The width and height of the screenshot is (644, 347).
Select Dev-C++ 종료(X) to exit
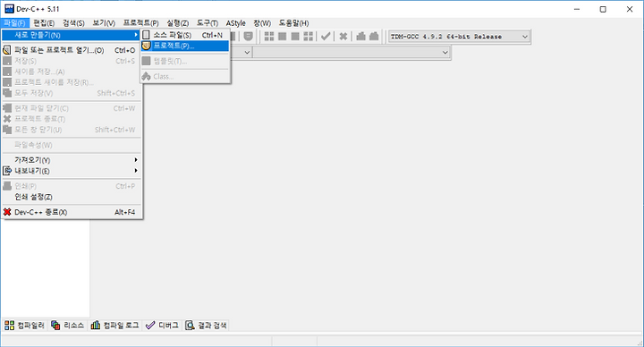tap(72, 212)
